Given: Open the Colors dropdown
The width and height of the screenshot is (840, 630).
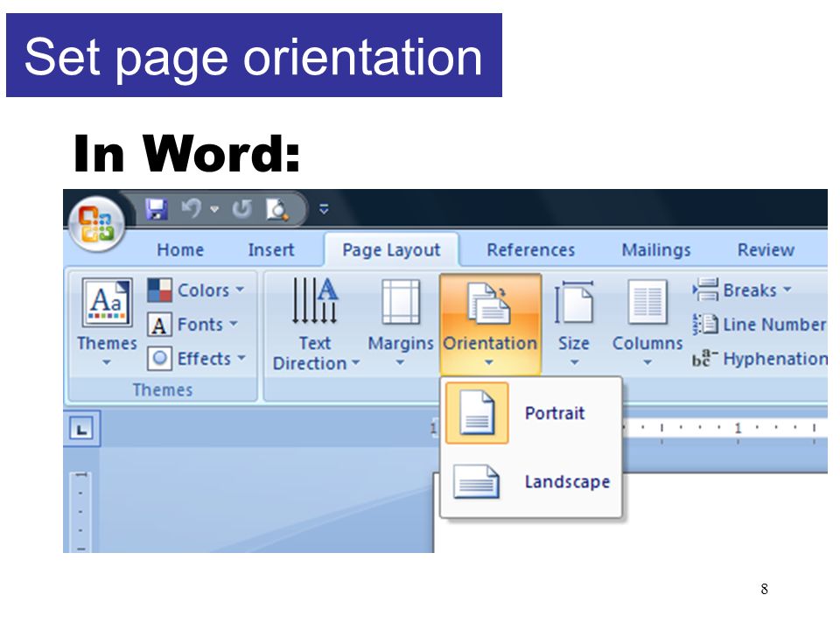Looking at the screenshot, I should click(x=211, y=290).
